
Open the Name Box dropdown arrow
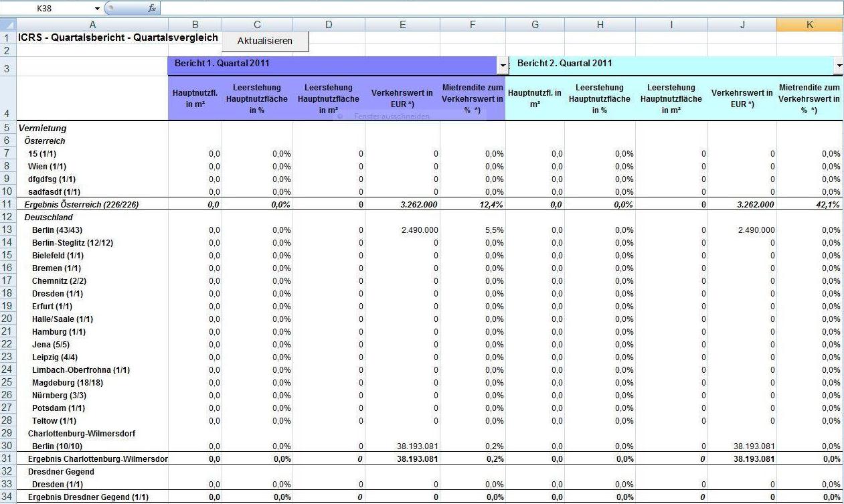point(97,8)
